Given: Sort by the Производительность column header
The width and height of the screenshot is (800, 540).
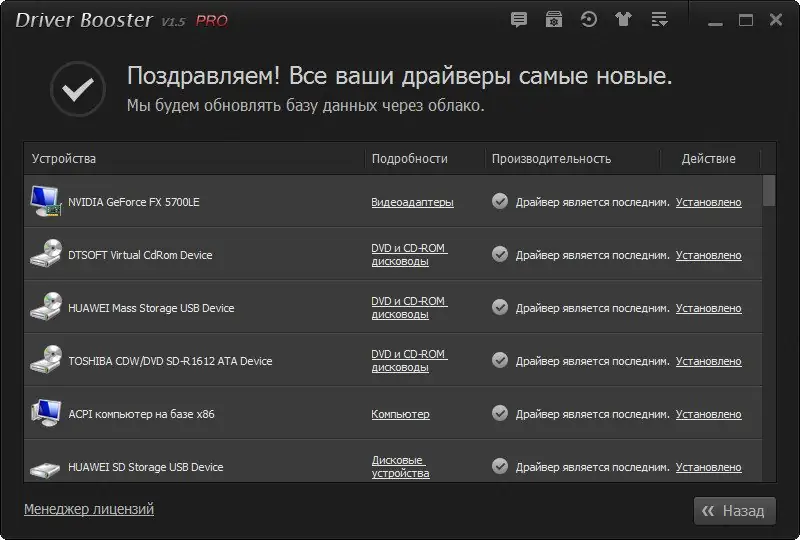Looking at the screenshot, I should pyautogui.click(x=551, y=159).
